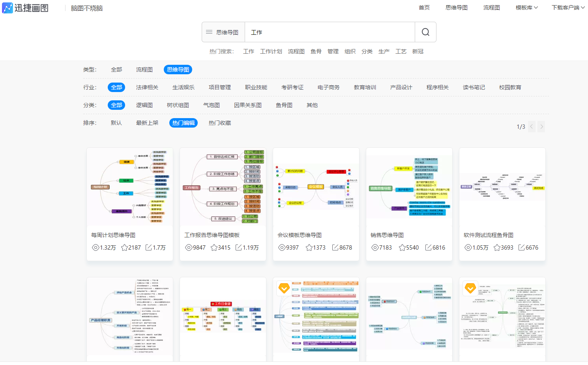Sort by 热门收藏
588x365 pixels.
[219, 122]
